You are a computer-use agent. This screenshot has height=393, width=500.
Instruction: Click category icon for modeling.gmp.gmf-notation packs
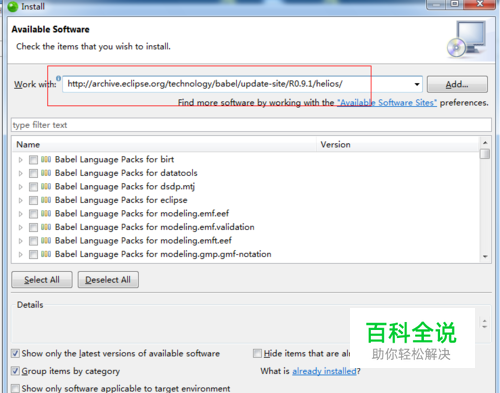(46, 254)
